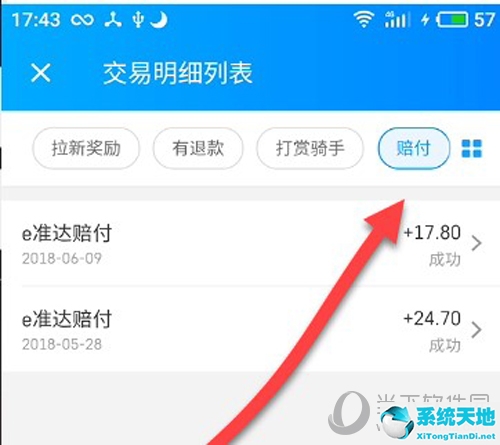Tap the battery icon in status bar
The image size is (500, 445).
click(x=452, y=19)
